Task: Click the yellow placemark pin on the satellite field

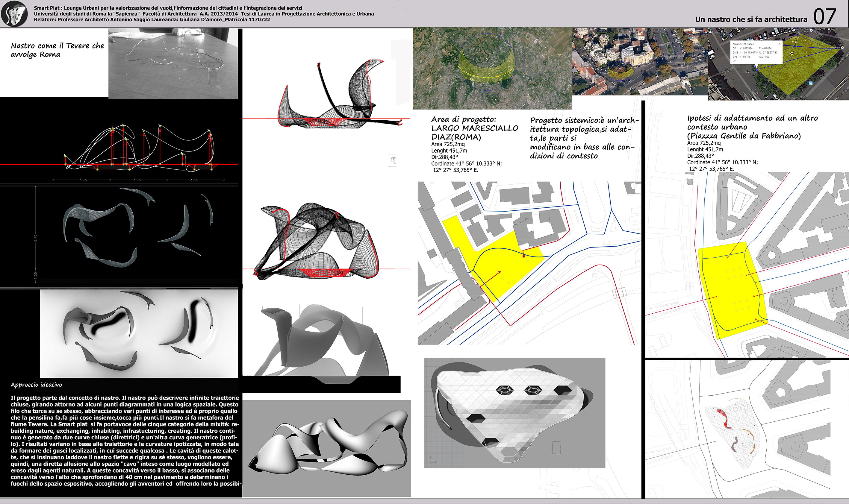Action: click(792, 54)
